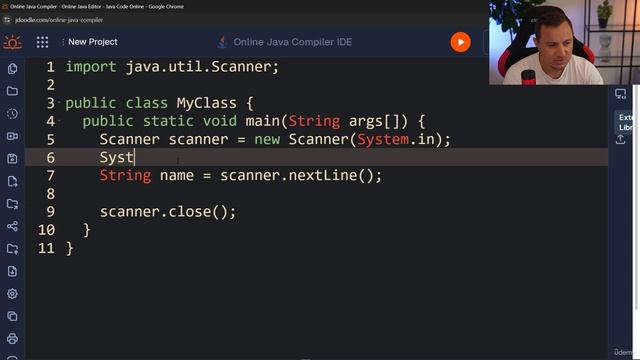Open the apps grid menu

tap(42, 42)
